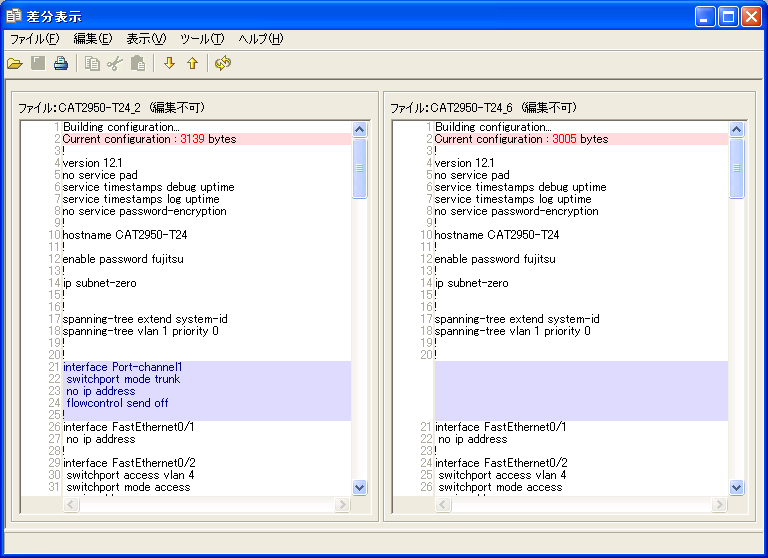
Task: Click the scissors cut icon
Action: coord(115,64)
